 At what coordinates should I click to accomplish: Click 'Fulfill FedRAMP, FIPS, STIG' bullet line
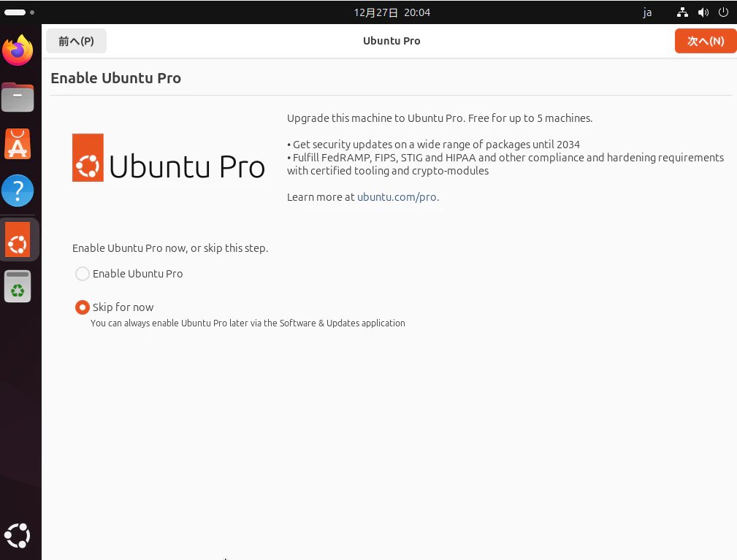[x=505, y=164]
